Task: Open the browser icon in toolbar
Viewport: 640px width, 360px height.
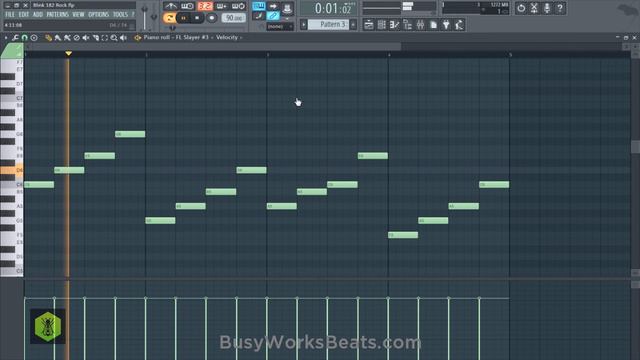Action: [407, 25]
